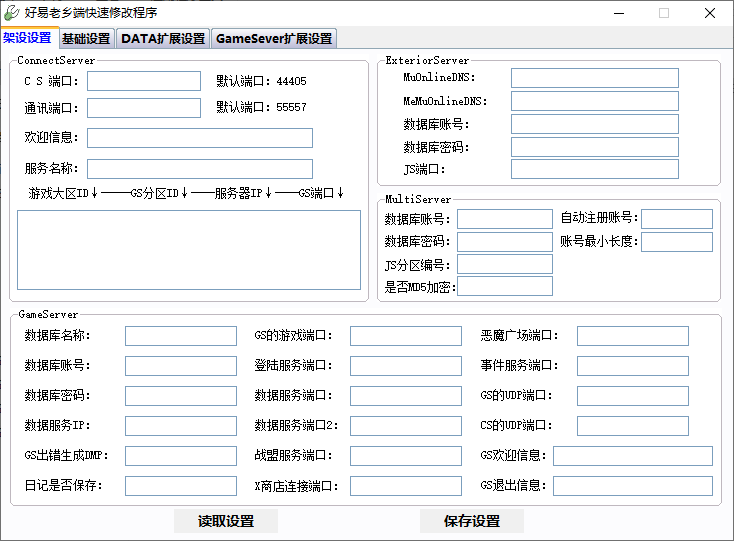Switch to the 基础设置 tab

pos(86,39)
